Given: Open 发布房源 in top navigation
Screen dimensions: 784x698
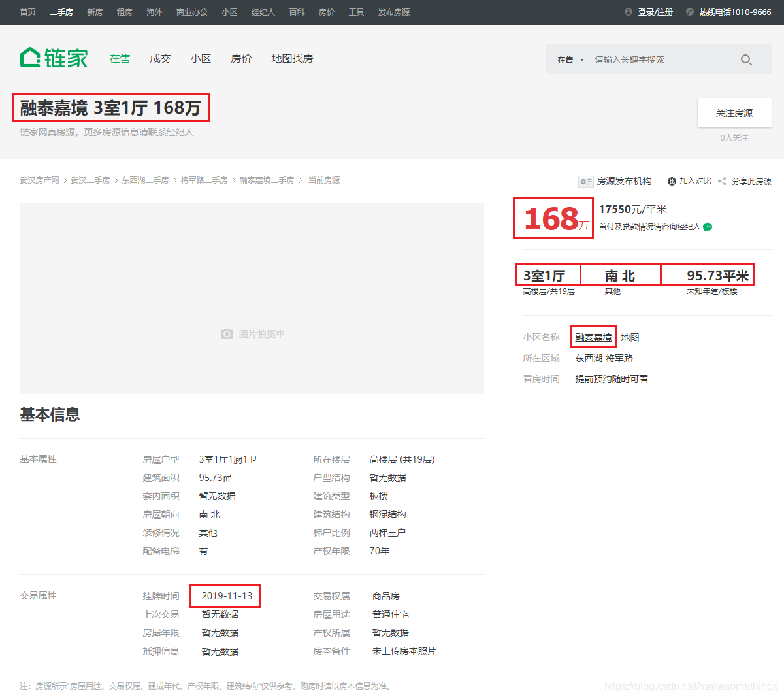Looking at the screenshot, I should tap(394, 12).
